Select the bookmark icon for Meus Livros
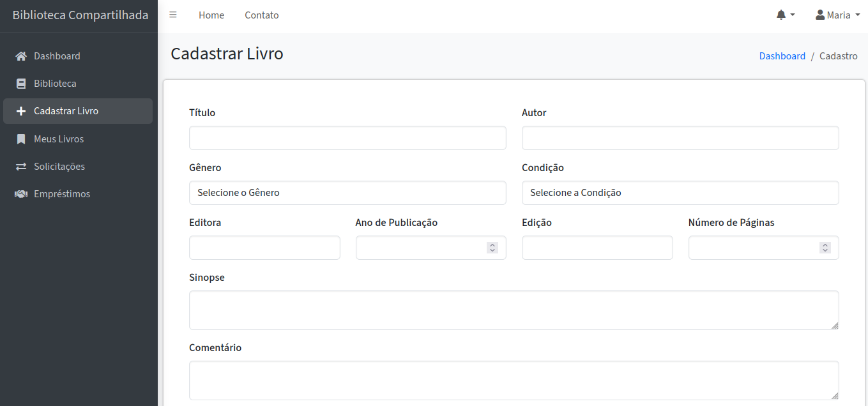This screenshot has width=868, height=406. pos(21,139)
